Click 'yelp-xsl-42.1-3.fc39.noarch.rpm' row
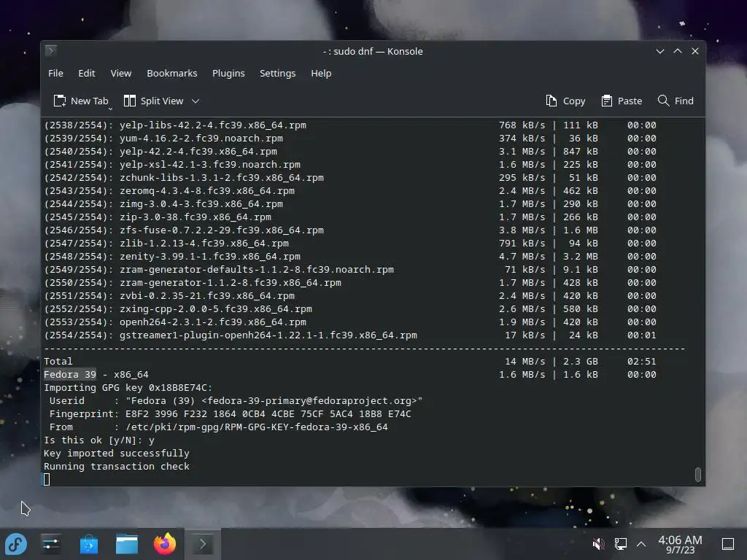 coord(350,164)
